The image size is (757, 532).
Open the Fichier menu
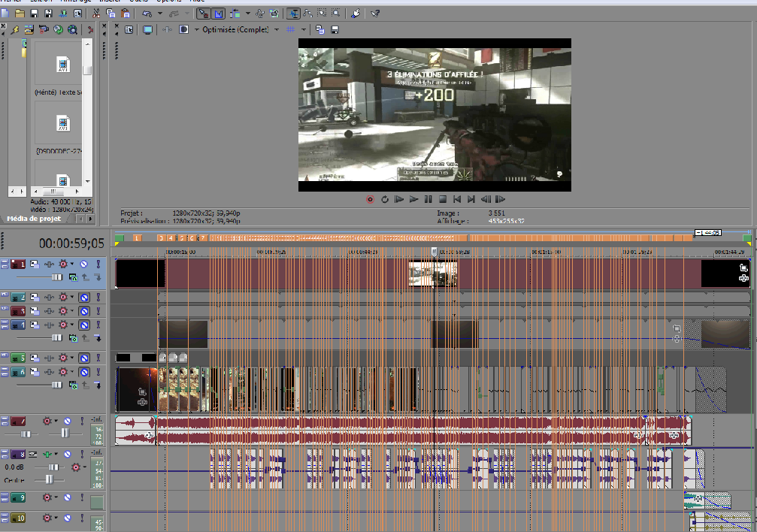click(11, 2)
